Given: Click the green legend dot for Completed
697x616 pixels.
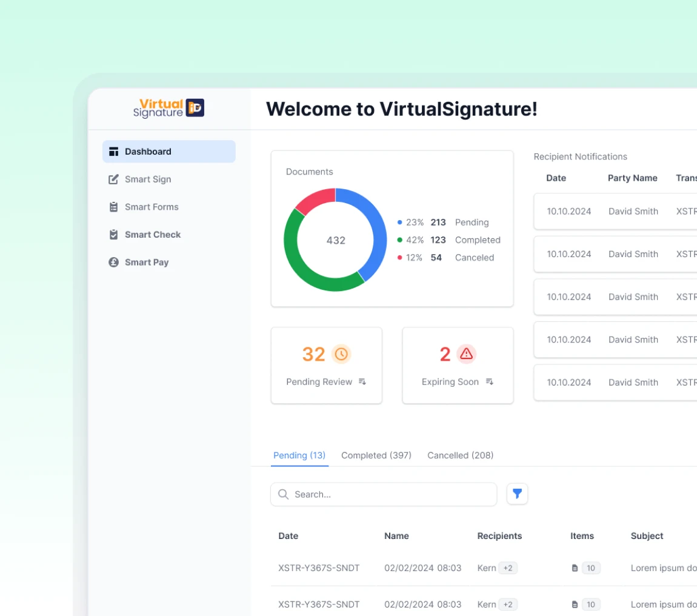Looking at the screenshot, I should click(x=399, y=240).
